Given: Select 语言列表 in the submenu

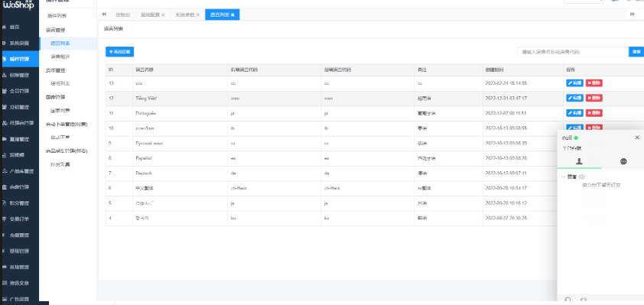Looking at the screenshot, I should (60, 43).
